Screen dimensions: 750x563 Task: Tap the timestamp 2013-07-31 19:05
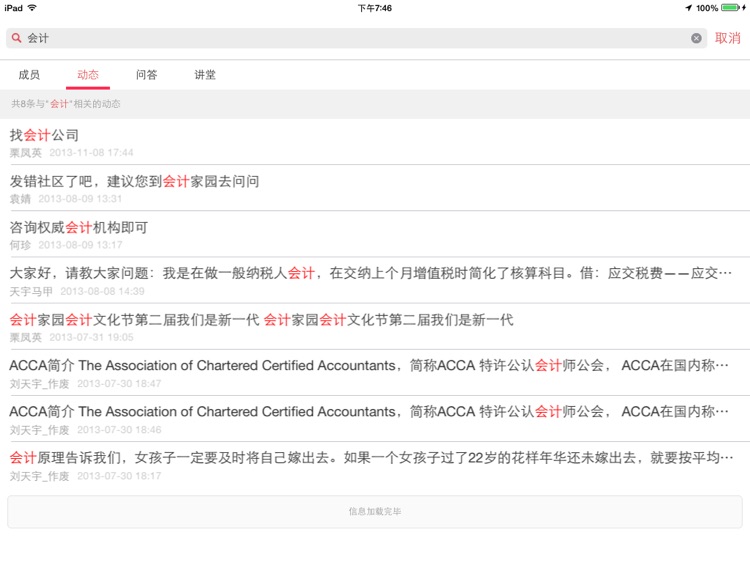click(x=91, y=337)
